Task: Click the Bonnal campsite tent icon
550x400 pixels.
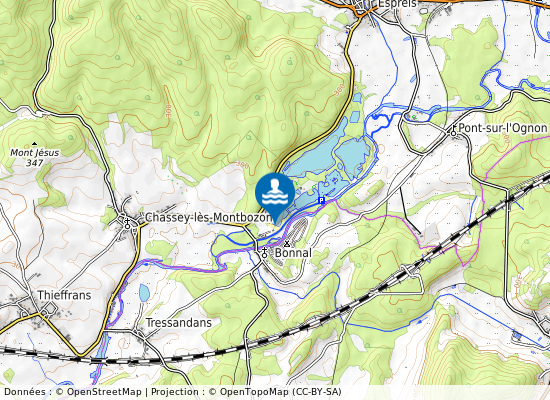Action: click(287, 243)
